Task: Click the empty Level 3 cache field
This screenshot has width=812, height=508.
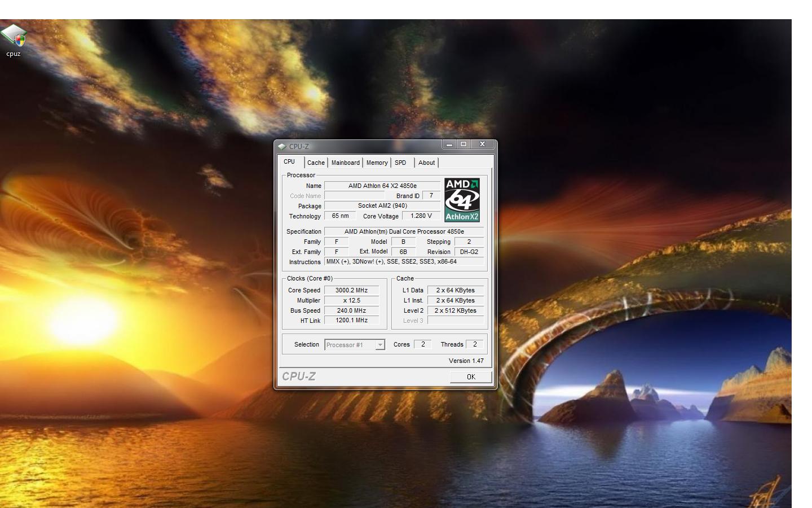Action: coord(455,321)
